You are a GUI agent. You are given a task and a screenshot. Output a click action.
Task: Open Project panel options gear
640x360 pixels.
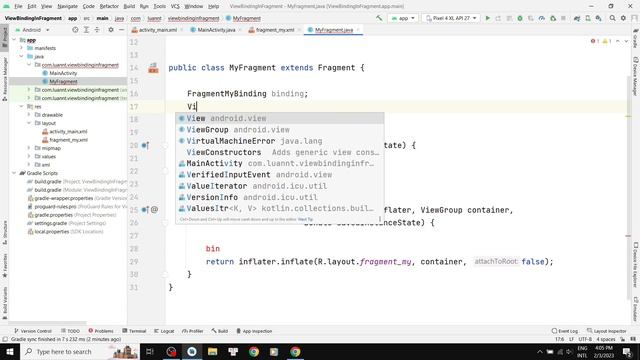click(x=111, y=30)
